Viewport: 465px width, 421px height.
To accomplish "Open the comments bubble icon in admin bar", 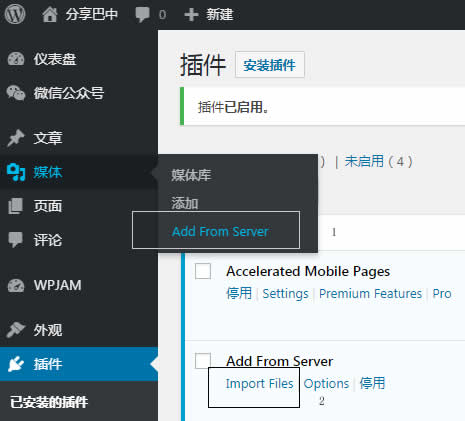I will [142, 15].
